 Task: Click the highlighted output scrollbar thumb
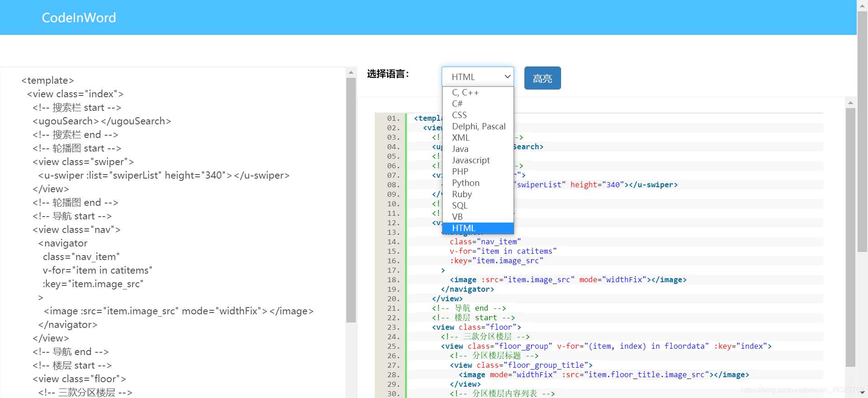pos(850,237)
